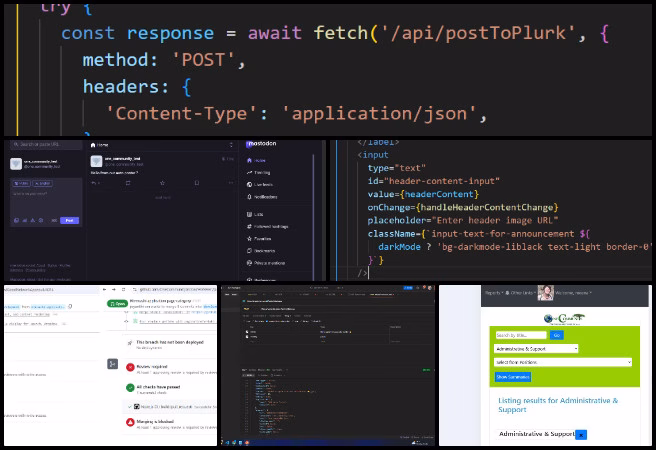Click the Mastodon logo

pyautogui.click(x=261, y=143)
